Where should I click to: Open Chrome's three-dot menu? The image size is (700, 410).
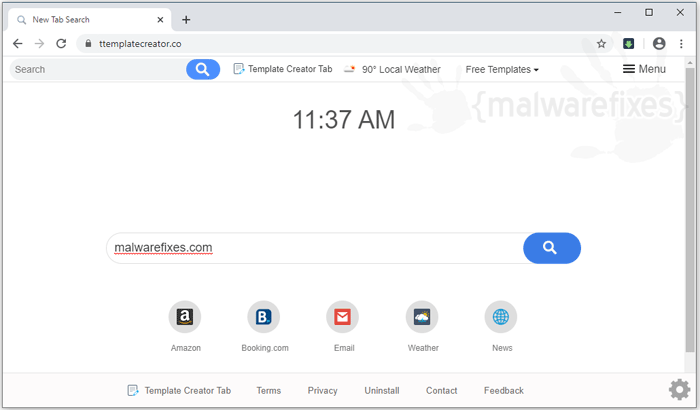click(x=681, y=43)
